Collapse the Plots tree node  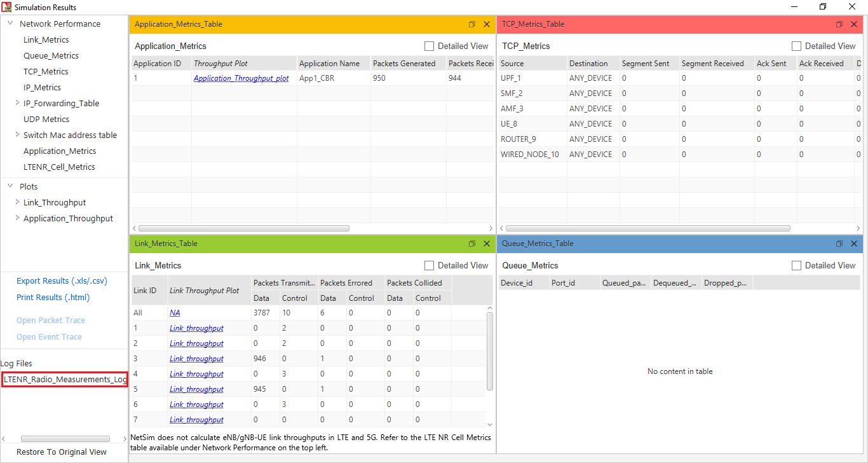[10, 186]
